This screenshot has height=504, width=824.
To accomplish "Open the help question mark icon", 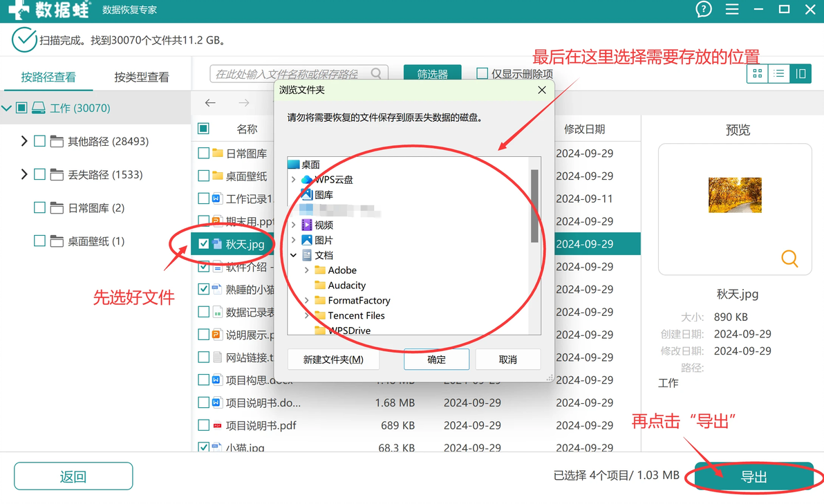I will (x=703, y=9).
